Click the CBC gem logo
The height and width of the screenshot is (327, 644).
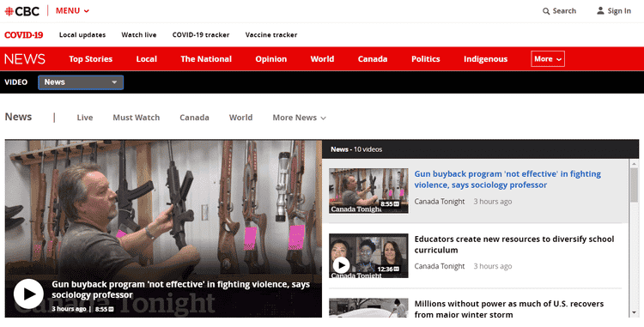pos(9,11)
